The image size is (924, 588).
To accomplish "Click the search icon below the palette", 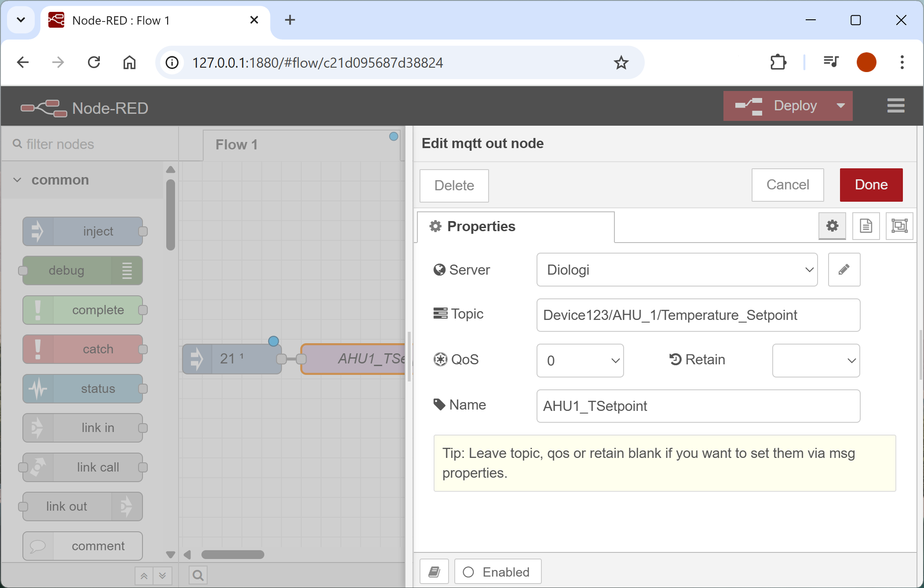I will pyautogui.click(x=197, y=575).
